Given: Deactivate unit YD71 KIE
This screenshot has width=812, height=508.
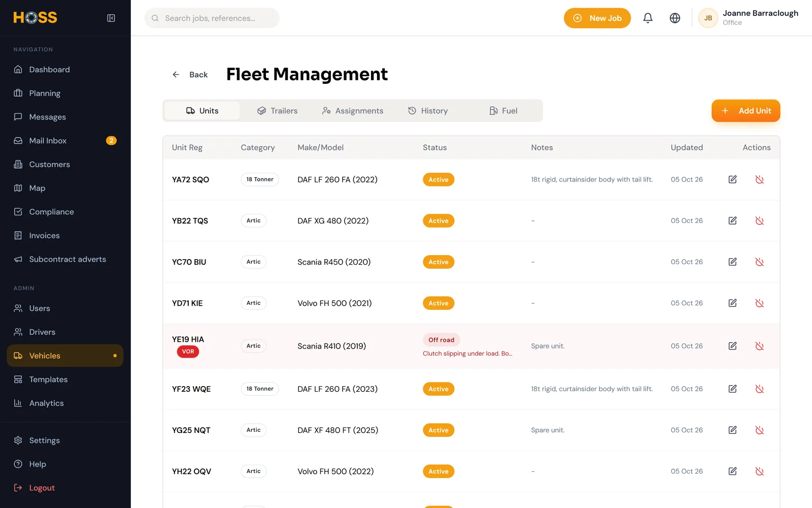Looking at the screenshot, I should point(759,303).
